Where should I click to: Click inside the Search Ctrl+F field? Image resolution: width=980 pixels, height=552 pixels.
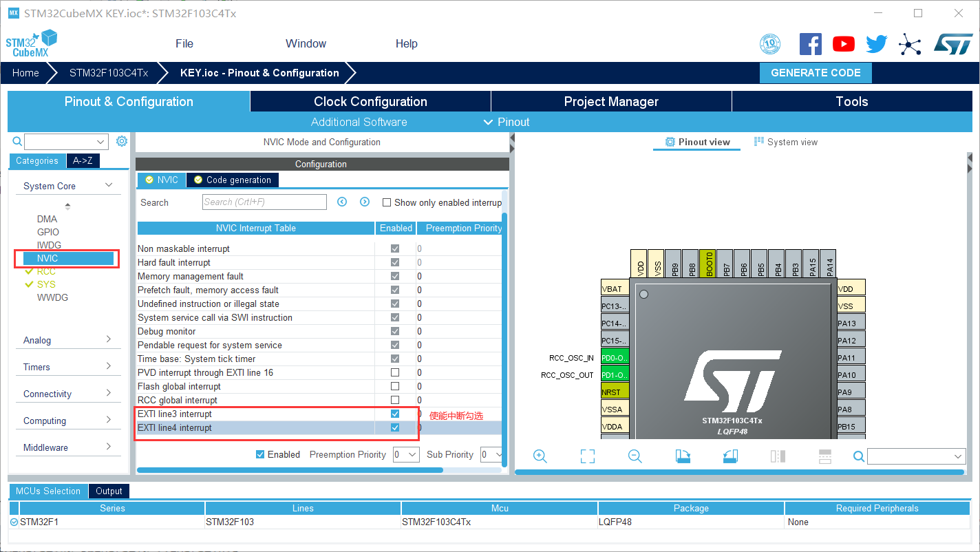tap(264, 202)
